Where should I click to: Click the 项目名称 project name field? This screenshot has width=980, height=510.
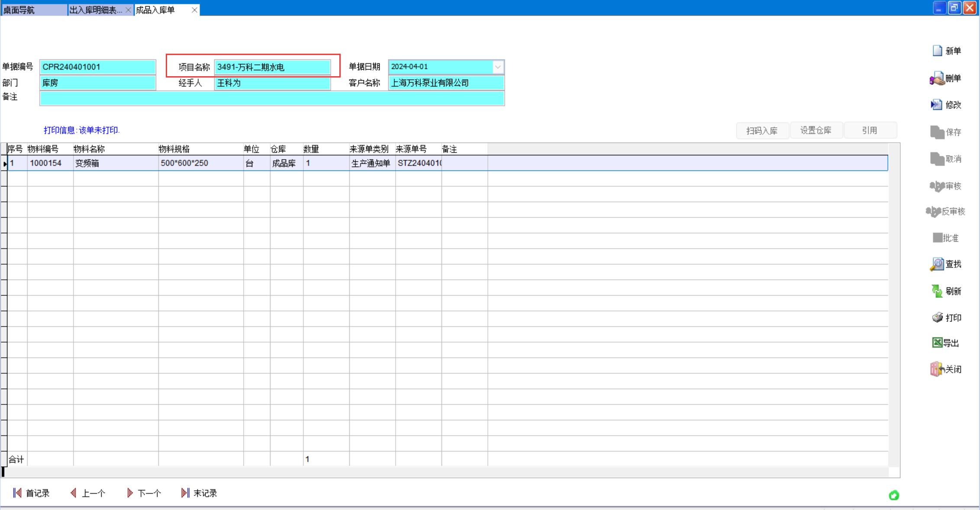[272, 67]
